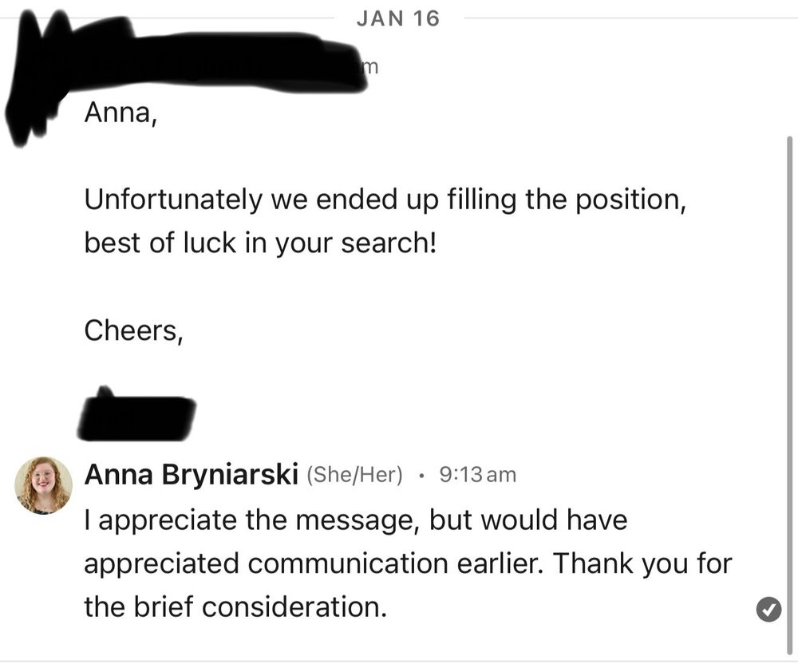Select the 'best of luck in your search!' line
This screenshot has height=672, width=798.
pos(261,243)
